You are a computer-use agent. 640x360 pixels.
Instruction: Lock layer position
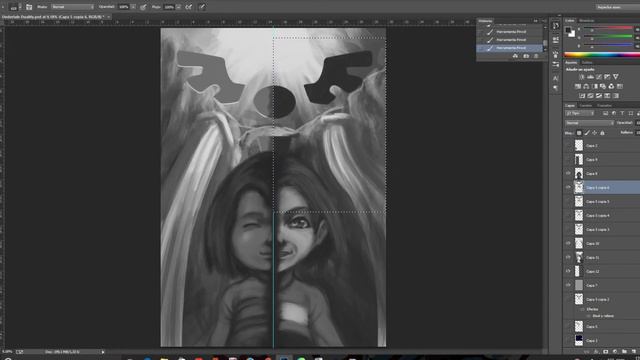click(595, 133)
